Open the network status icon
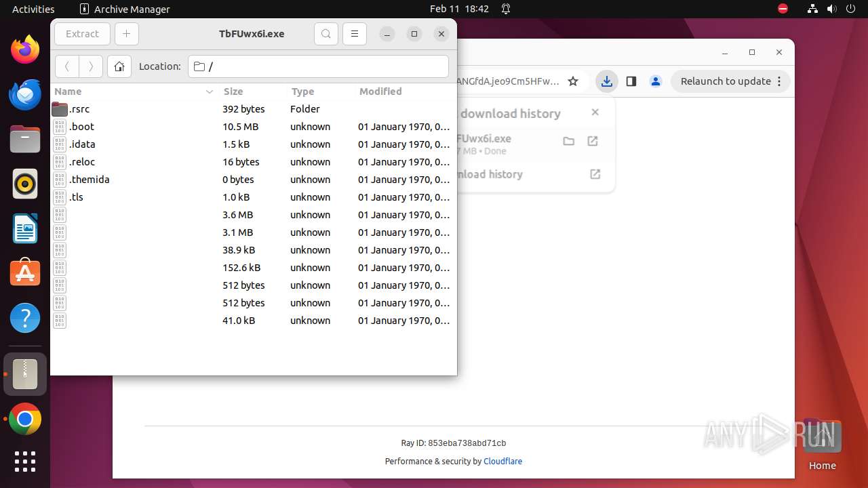Viewport: 868px width, 488px height. tap(813, 9)
